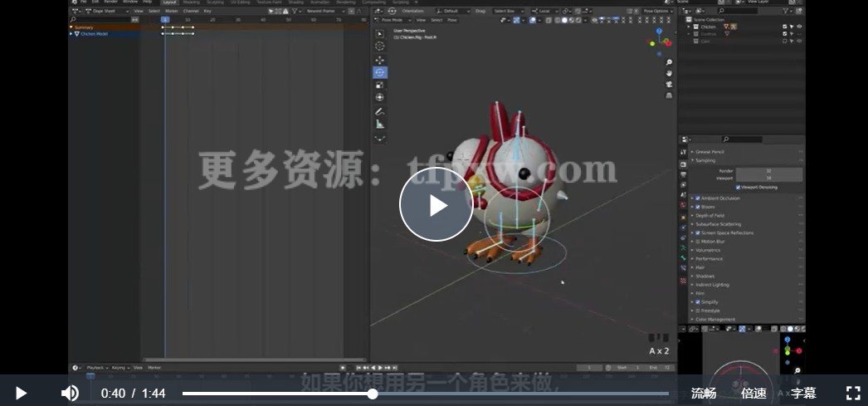Click the blue Z axis gizmo ball

coord(659,31)
